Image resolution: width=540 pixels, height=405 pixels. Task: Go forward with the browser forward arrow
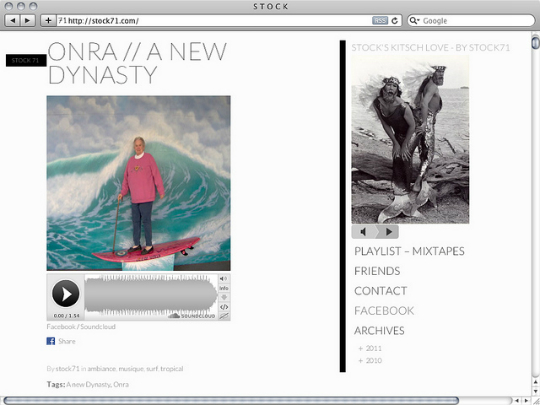[28, 21]
